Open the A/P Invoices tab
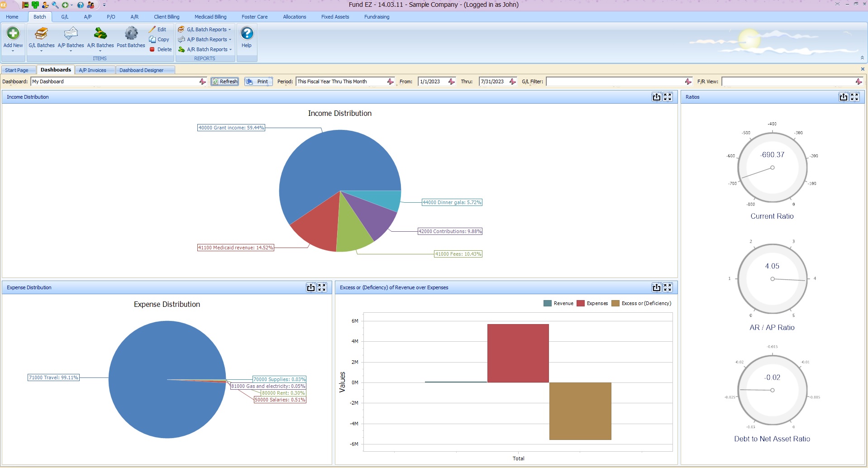The image size is (868, 468). click(x=93, y=70)
